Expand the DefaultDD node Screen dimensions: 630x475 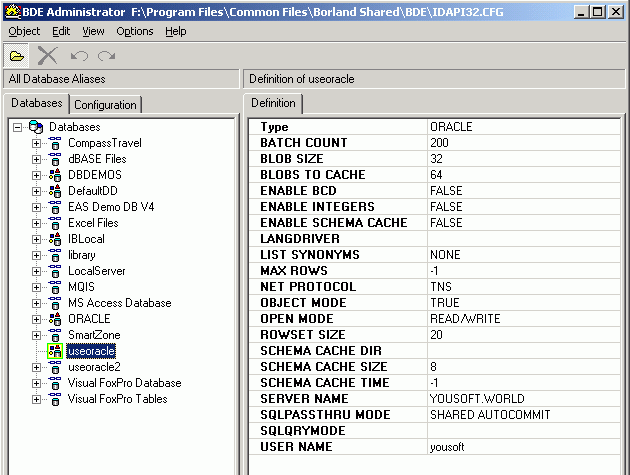36,192
